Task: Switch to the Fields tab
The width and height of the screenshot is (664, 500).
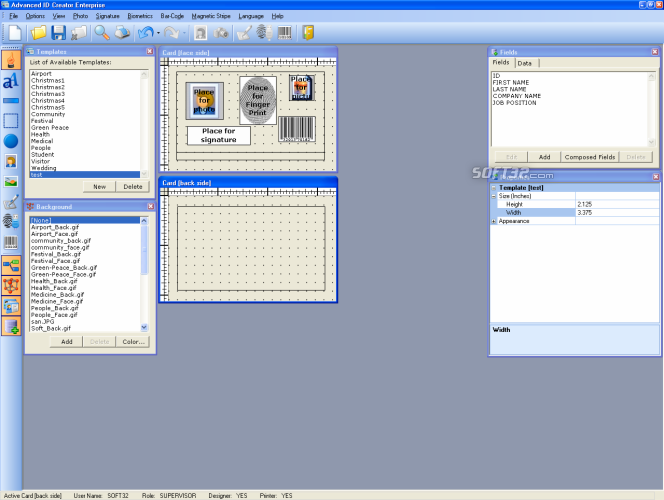Action: pyautogui.click(x=501, y=62)
